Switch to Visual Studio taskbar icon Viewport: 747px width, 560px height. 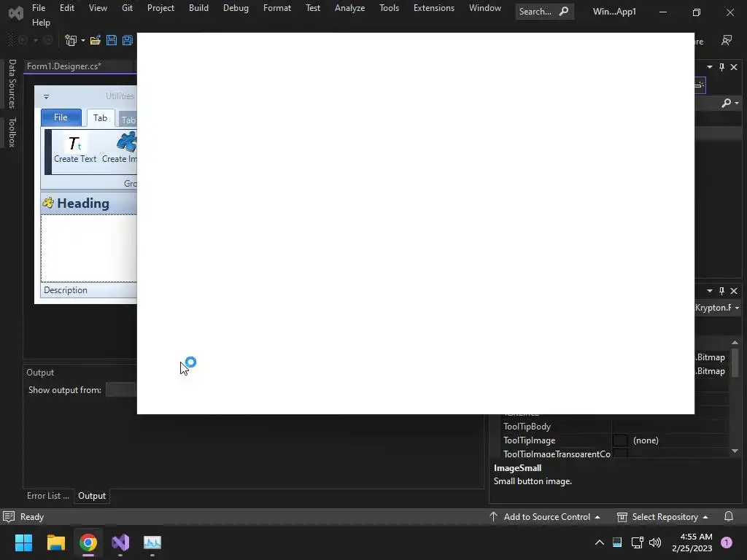point(120,542)
